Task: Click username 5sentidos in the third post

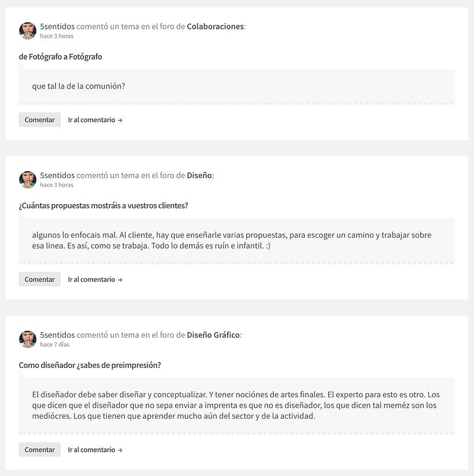Action: (57, 335)
